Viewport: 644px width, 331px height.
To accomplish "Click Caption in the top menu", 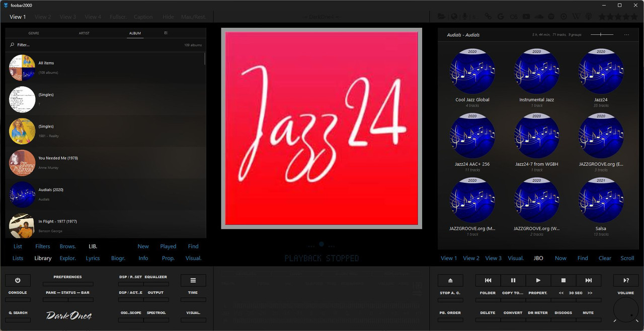I will 143,17.
